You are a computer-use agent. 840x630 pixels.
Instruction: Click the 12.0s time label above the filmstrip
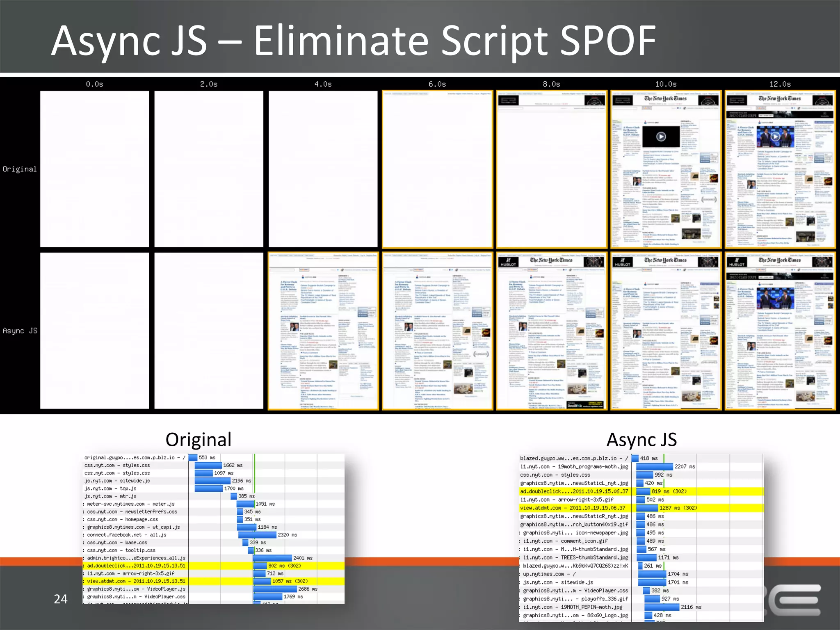(x=780, y=84)
